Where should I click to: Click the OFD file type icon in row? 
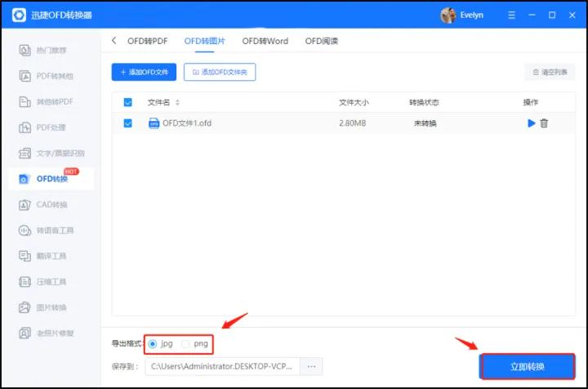point(154,123)
